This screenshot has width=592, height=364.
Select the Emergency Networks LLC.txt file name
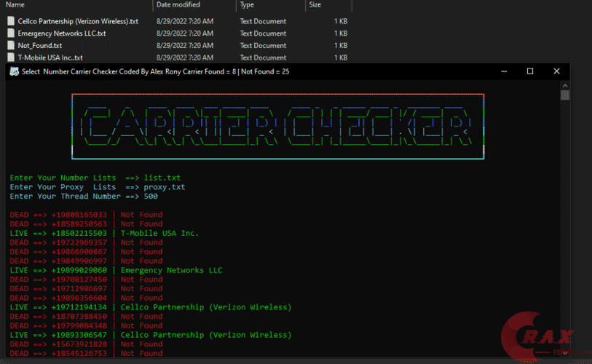tap(62, 33)
